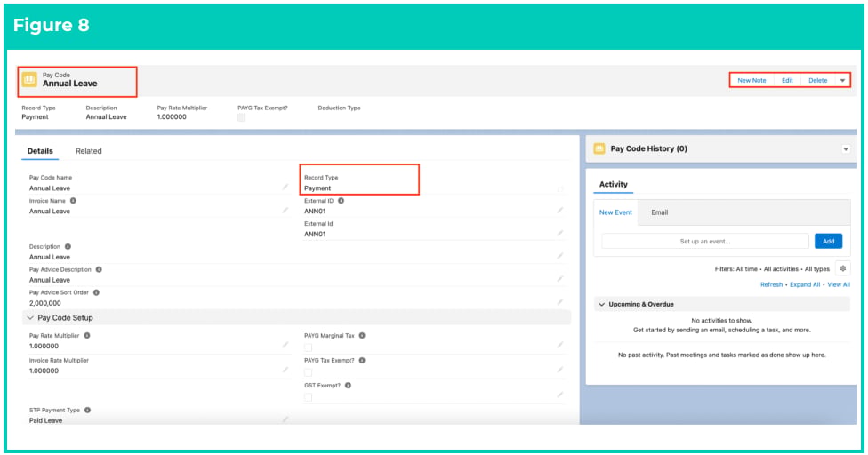This screenshot has height=455, width=868.
Task: Edit Invoice Rate Multiplier via pencil icon
Action: point(285,370)
